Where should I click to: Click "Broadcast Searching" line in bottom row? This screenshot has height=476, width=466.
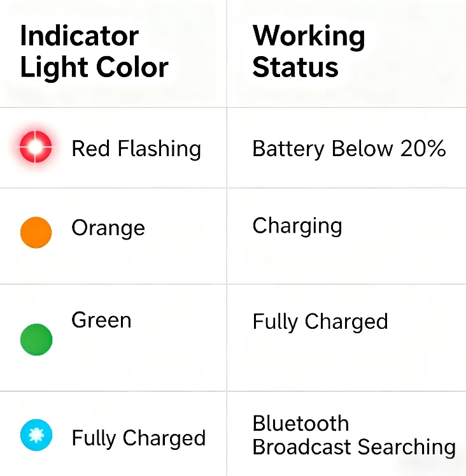click(354, 447)
